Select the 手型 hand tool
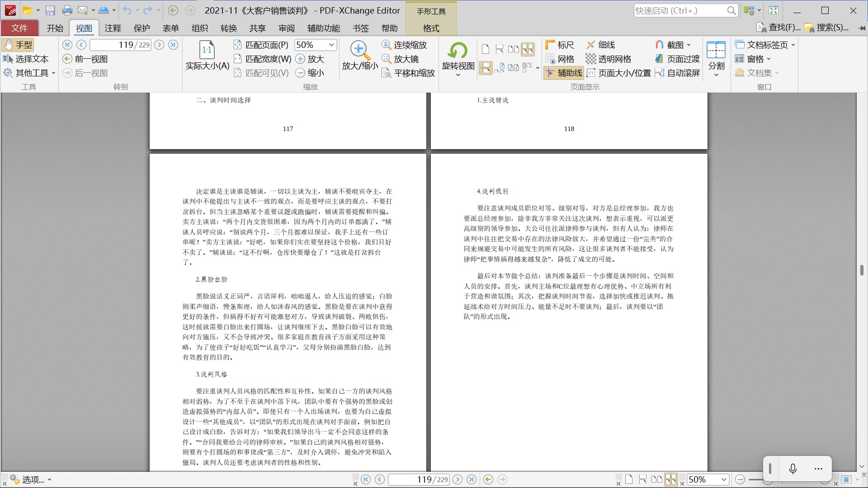The width and height of the screenshot is (868, 488). coord(18,45)
